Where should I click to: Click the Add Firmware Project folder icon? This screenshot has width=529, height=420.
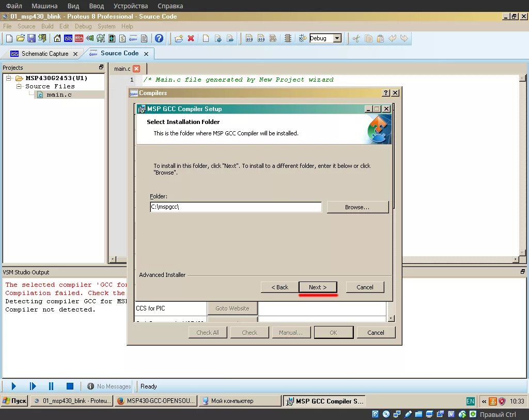179,38
